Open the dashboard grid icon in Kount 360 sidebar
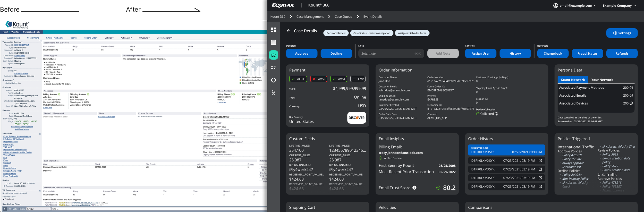 click(x=274, y=30)
